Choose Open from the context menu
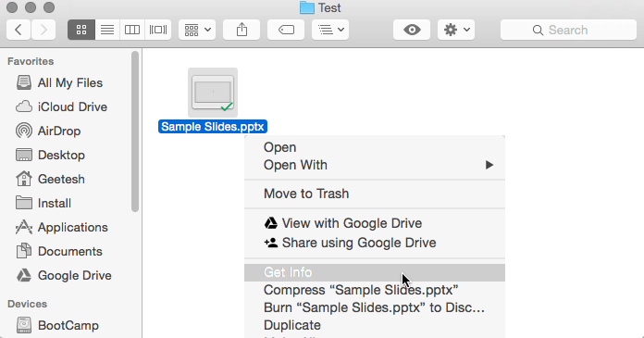This screenshot has height=338, width=644. (375, 147)
